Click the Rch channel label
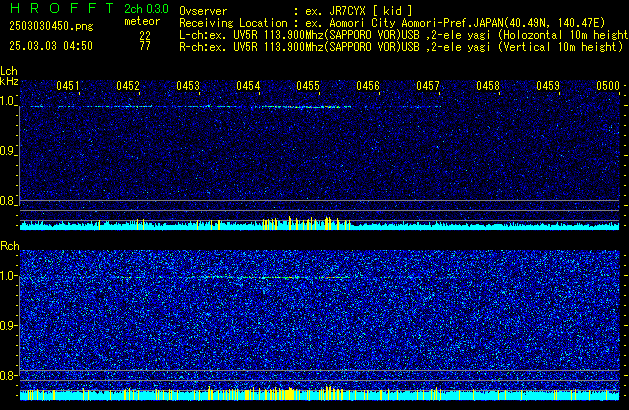This screenshot has height=410, width=629. pyautogui.click(x=10, y=246)
